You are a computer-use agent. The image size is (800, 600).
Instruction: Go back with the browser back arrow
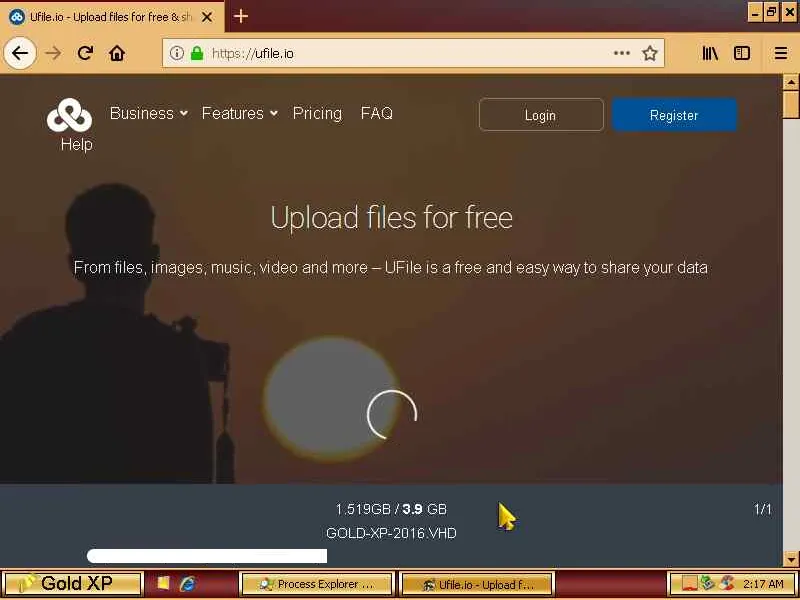20,53
